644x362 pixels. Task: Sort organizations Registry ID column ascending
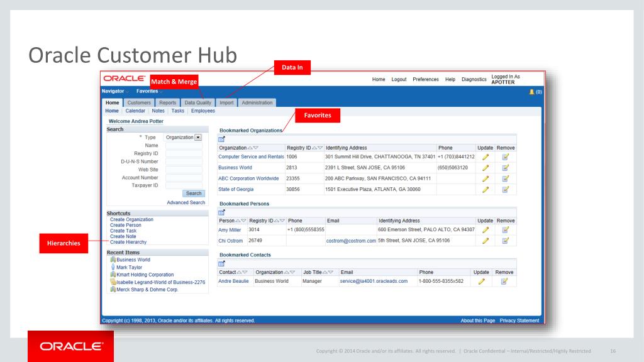314,148
